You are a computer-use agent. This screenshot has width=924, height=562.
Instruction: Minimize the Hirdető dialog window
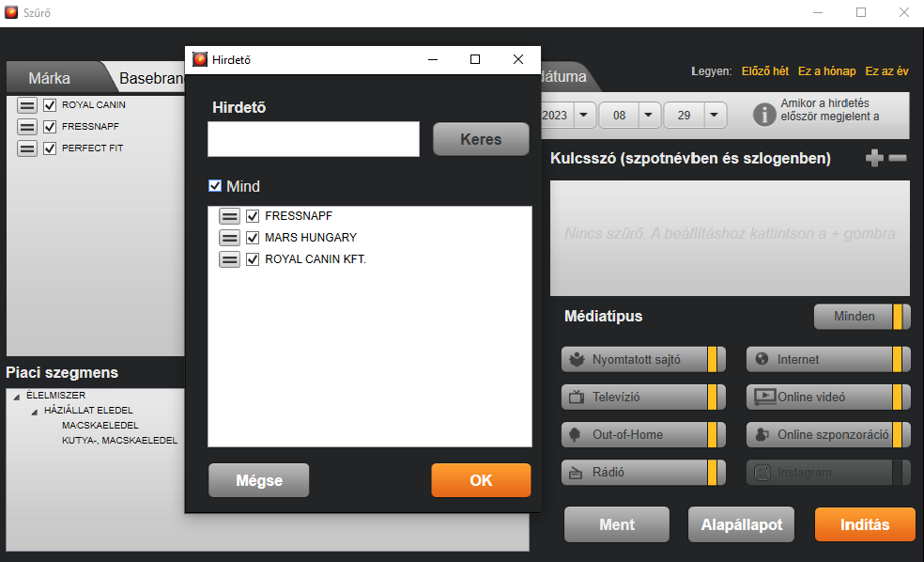pyautogui.click(x=433, y=59)
